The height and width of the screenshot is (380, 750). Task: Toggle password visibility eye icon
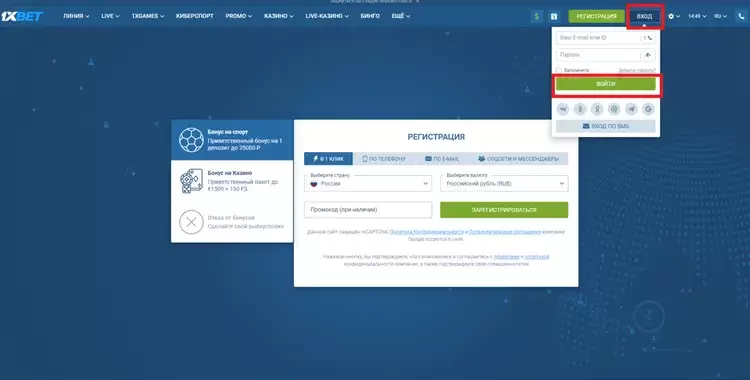648,55
